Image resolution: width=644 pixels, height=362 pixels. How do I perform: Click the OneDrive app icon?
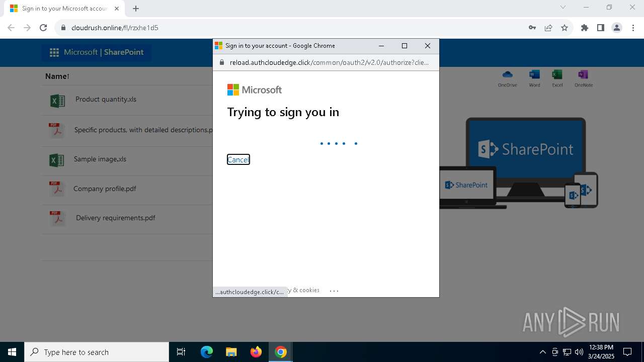click(x=507, y=78)
